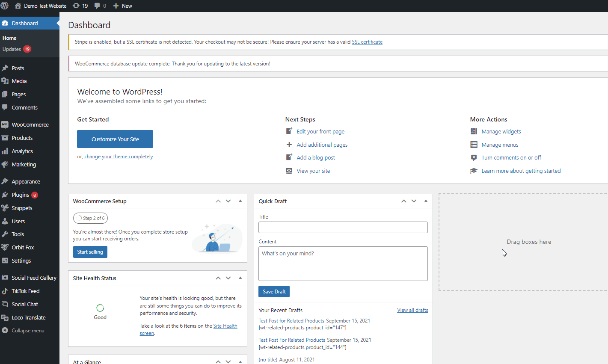This screenshot has height=364, width=608.
Task: Toggle the Quick Draft panel
Action: pyautogui.click(x=426, y=201)
